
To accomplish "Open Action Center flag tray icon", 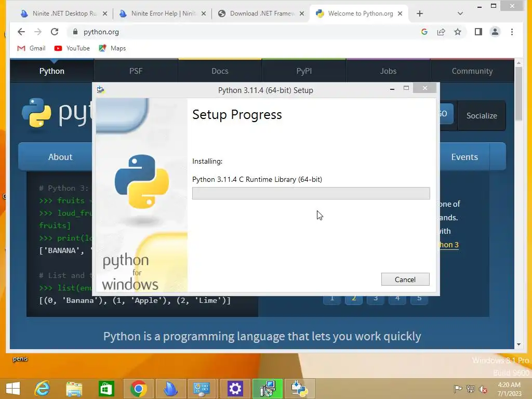I will click(x=458, y=389).
